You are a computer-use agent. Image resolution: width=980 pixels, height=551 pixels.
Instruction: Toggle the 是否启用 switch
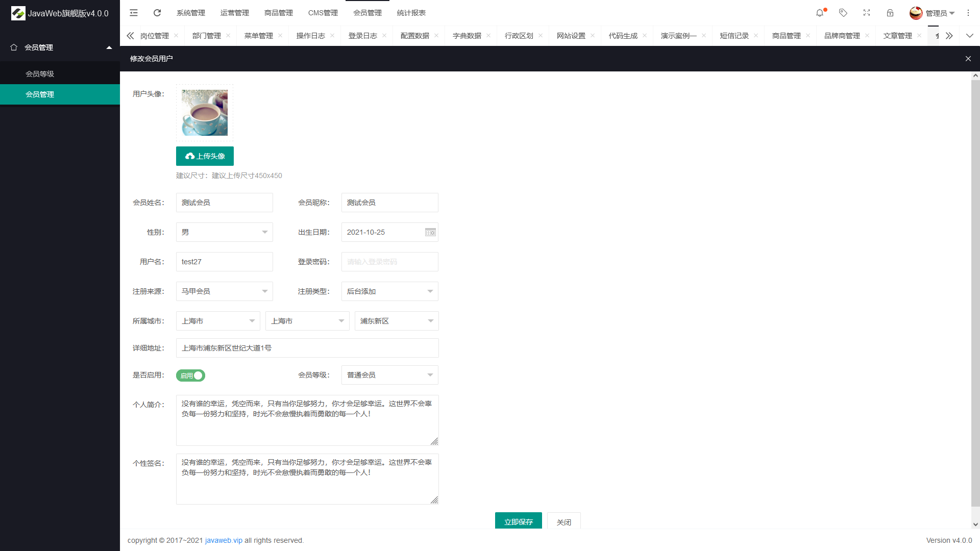[190, 375]
